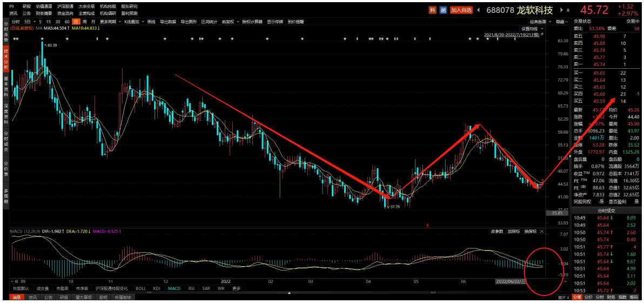The image size is (644, 303).
Task: Switch to the RSI indicator tab
Action: coord(191,288)
